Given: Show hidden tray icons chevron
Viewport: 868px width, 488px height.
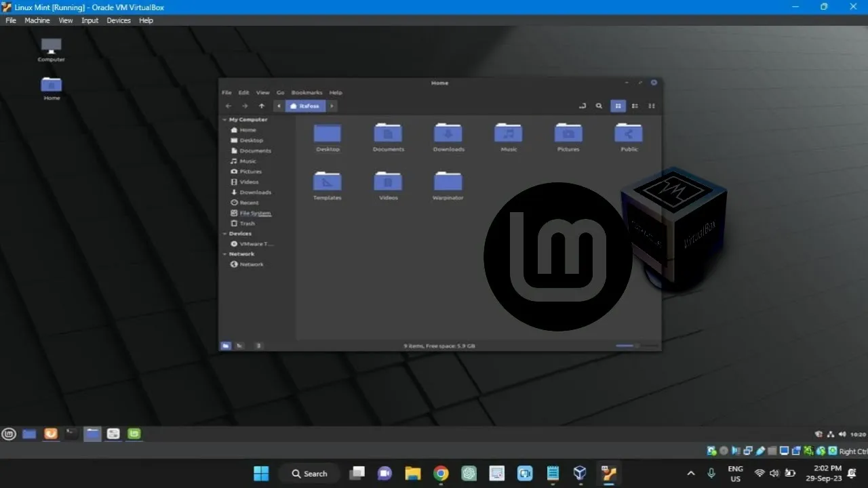Looking at the screenshot, I should [x=690, y=473].
